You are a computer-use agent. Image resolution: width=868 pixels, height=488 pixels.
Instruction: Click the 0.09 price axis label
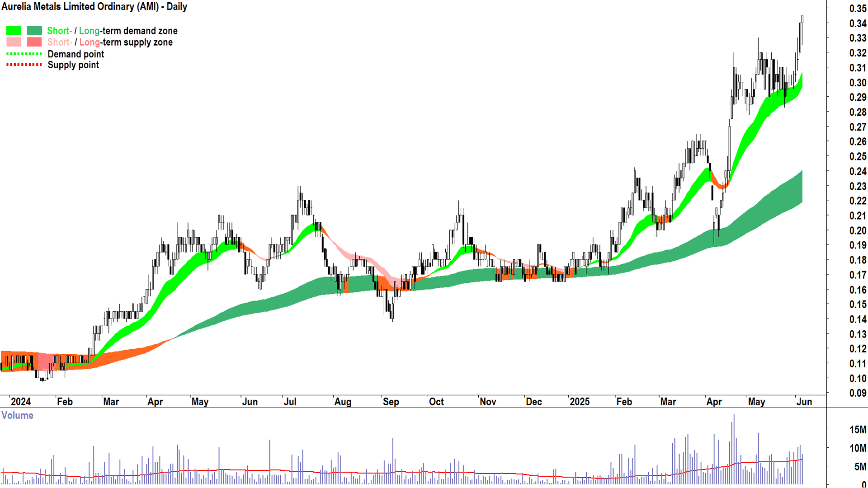[x=858, y=393]
